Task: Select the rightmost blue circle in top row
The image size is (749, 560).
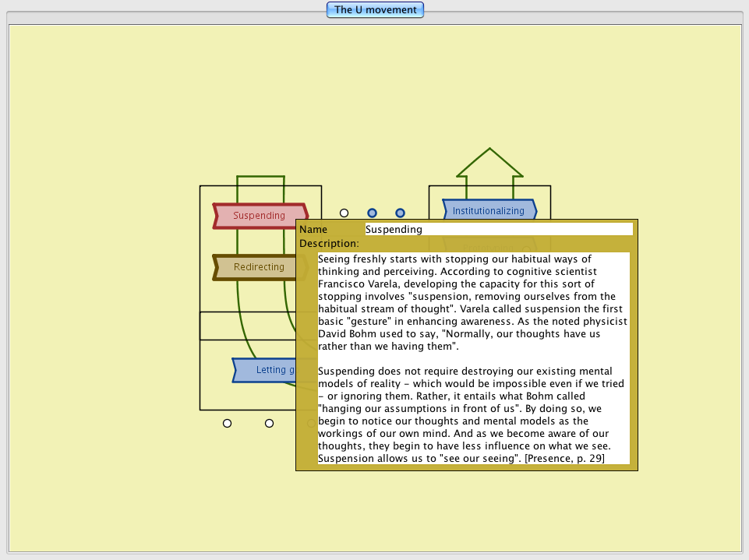Action: tap(400, 213)
